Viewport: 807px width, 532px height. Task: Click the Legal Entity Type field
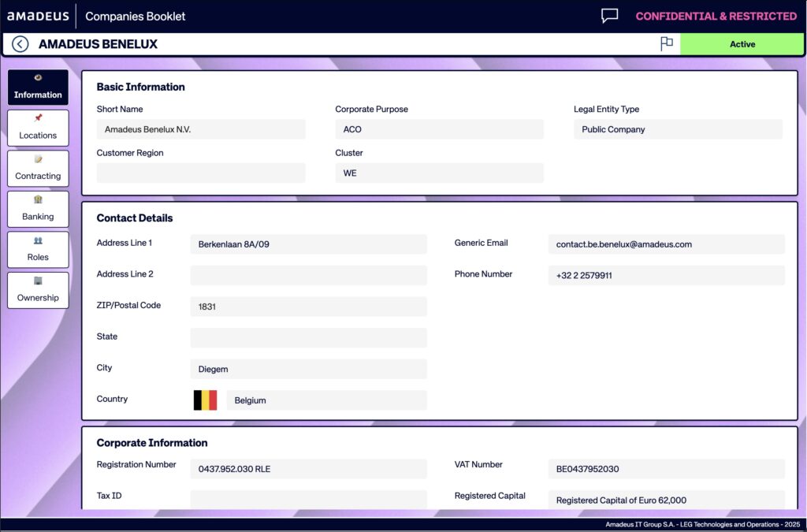click(678, 129)
